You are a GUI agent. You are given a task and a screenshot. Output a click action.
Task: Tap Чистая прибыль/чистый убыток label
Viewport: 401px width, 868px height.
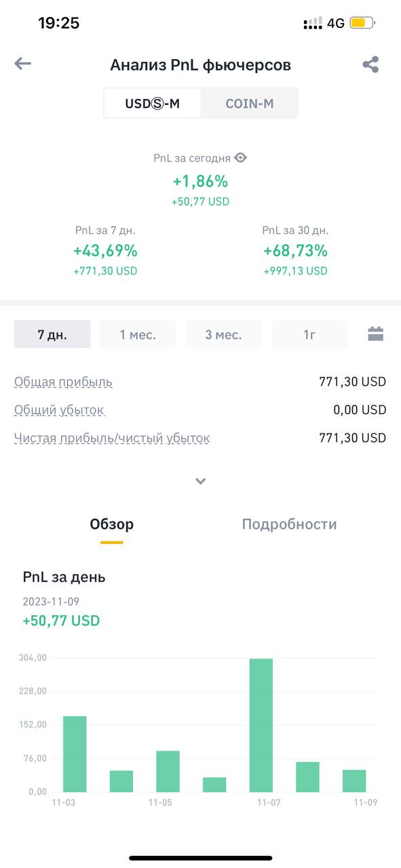tap(112, 437)
